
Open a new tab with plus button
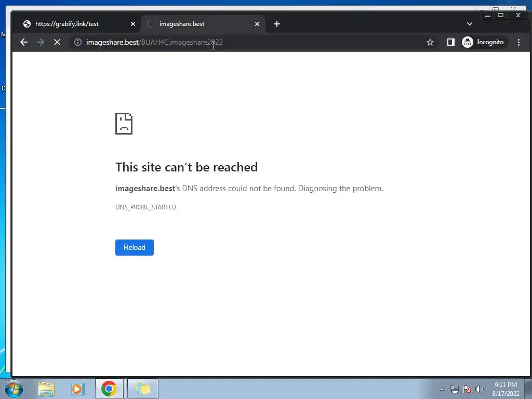click(x=276, y=24)
